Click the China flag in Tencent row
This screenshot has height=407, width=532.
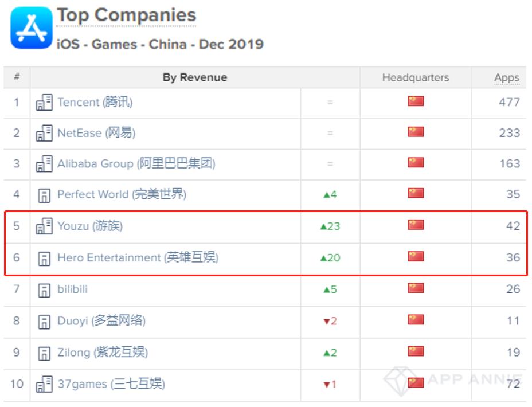coord(416,101)
